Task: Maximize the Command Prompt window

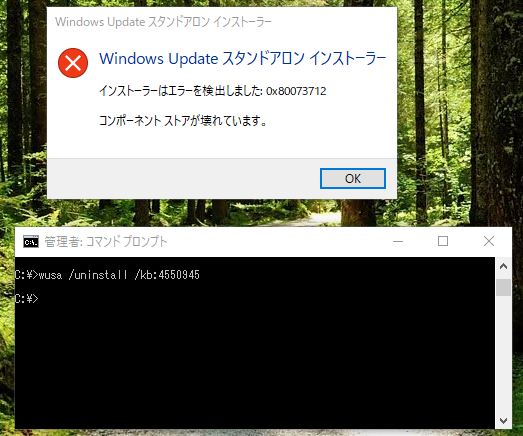Action: pos(443,241)
